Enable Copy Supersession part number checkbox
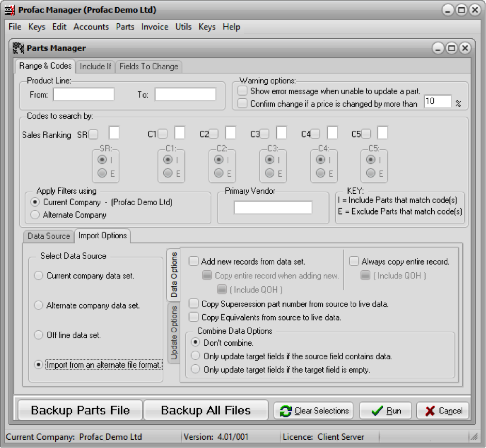Image resolution: width=486 pixels, height=448 pixels. pyautogui.click(x=194, y=303)
